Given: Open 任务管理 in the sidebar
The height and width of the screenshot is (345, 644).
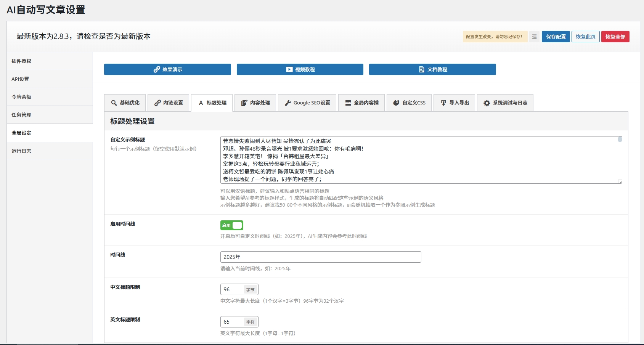Looking at the screenshot, I should pos(22,115).
